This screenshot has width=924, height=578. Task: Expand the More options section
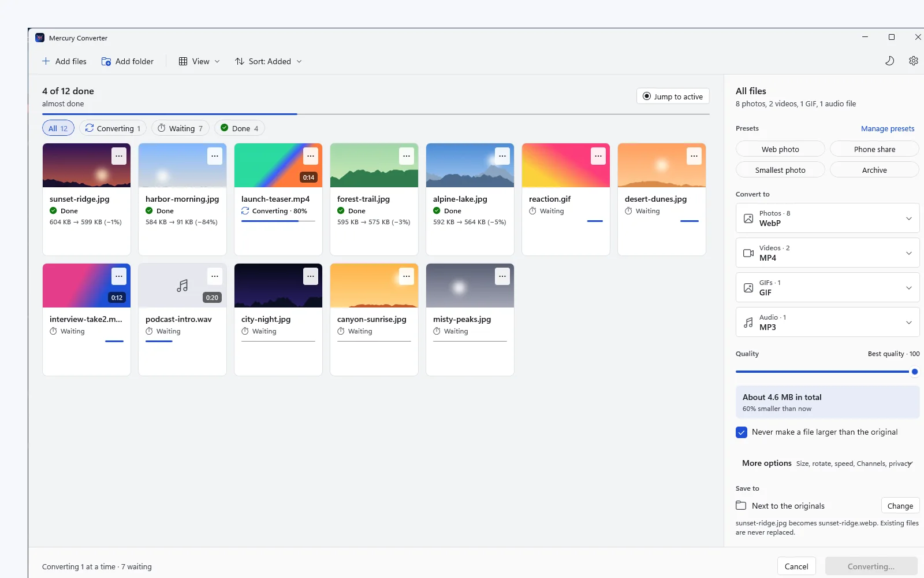[828, 464]
